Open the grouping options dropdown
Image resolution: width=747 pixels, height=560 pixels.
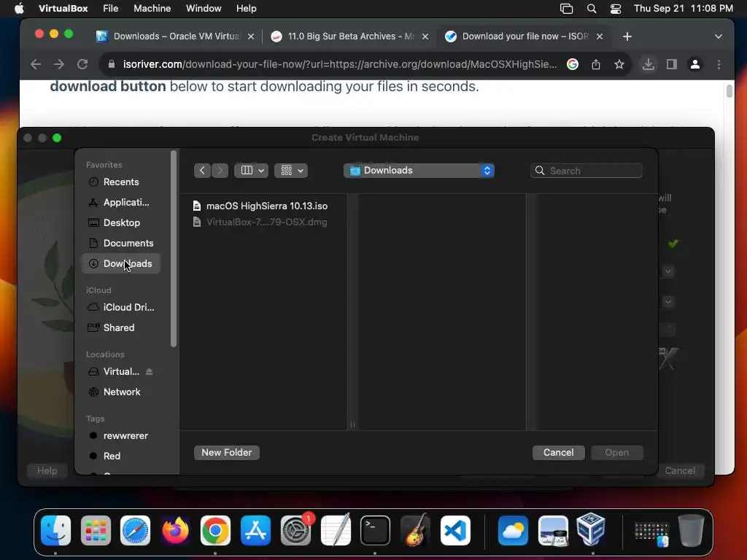pyautogui.click(x=291, y=171)
